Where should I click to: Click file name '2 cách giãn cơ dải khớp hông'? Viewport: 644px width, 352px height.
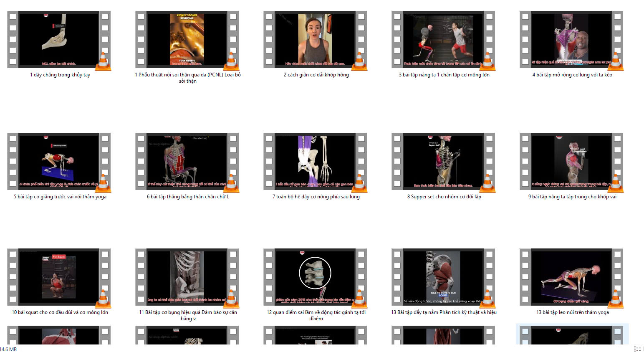tap(316, 75)
